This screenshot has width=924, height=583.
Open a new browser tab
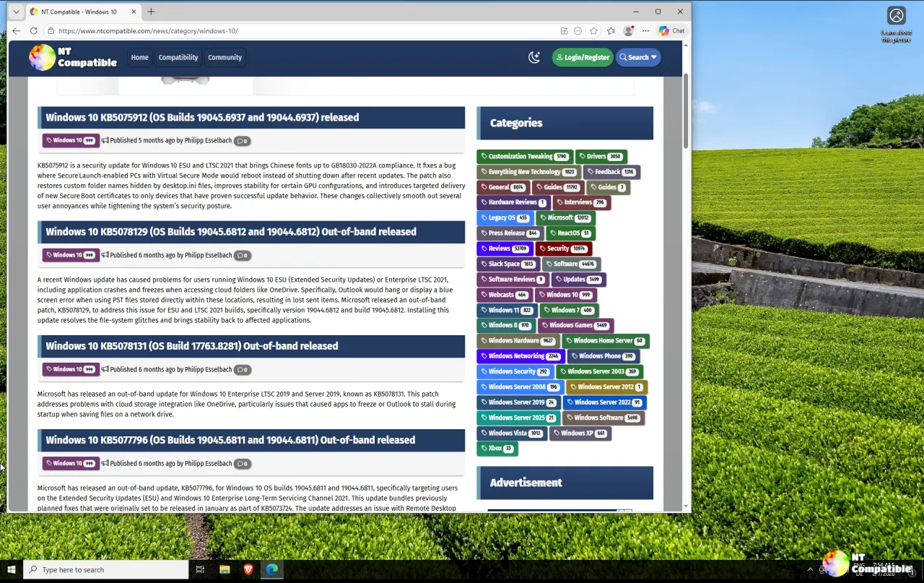pos(151,12)
